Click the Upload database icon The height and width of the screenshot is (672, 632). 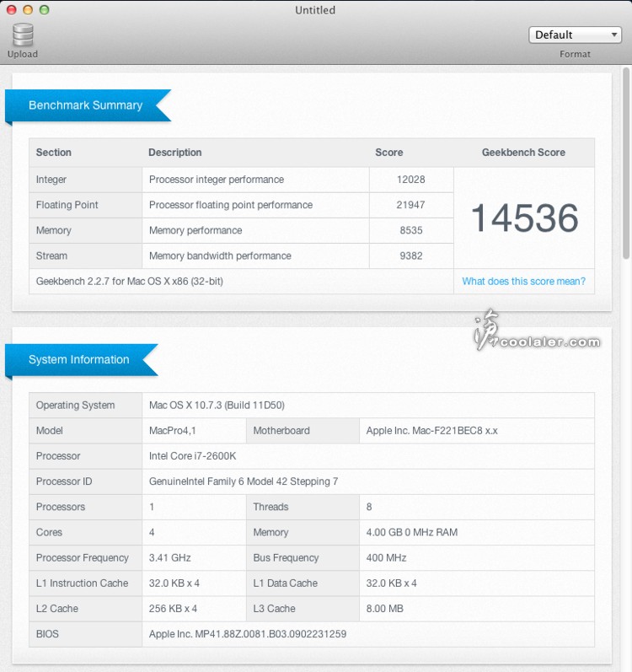[x=23, y=35]
